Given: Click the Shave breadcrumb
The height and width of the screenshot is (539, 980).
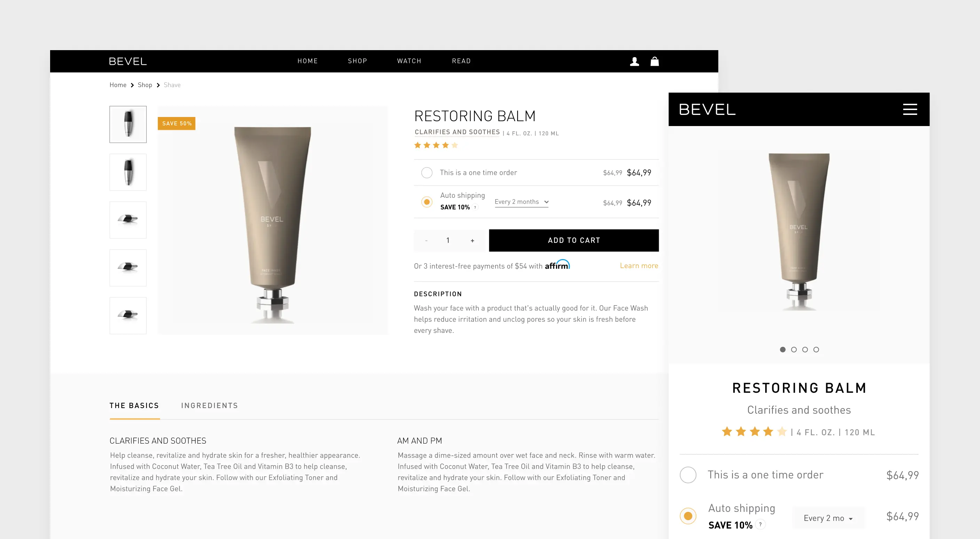Looking at the screenshot, I should coord(172,85).
